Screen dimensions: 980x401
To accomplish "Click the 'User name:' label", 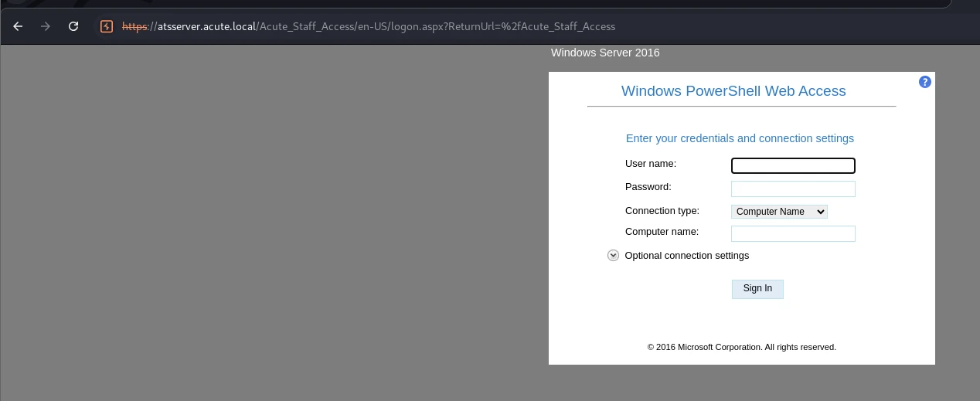I will (x=651, y=164).
